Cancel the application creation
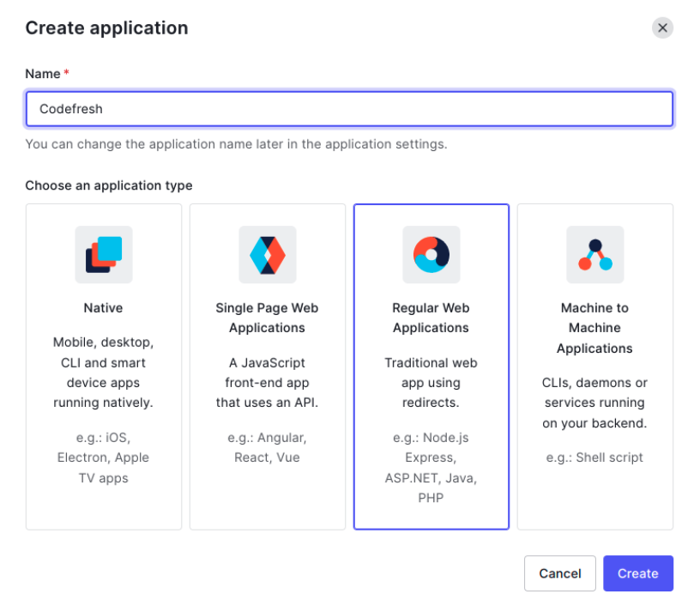700x606 pixels. point(559,573)
